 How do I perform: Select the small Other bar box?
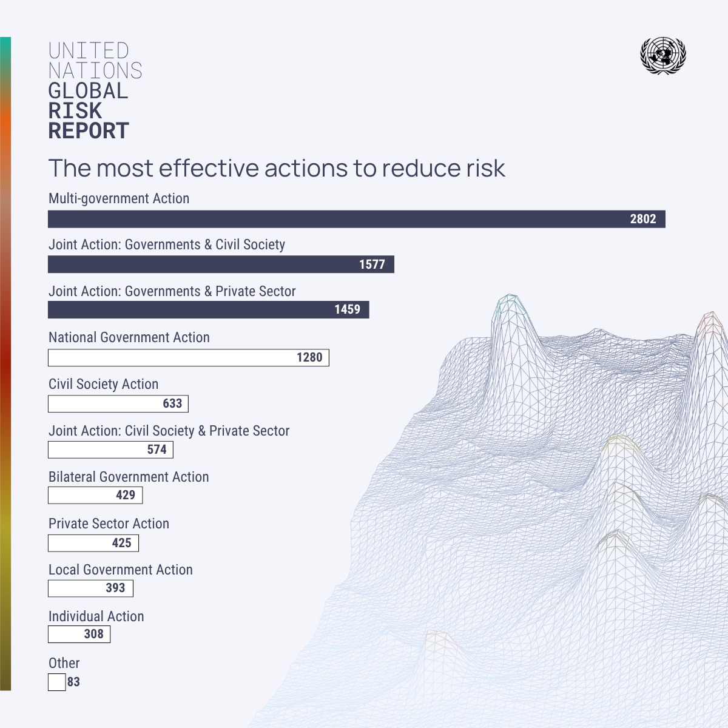point(57,682)
